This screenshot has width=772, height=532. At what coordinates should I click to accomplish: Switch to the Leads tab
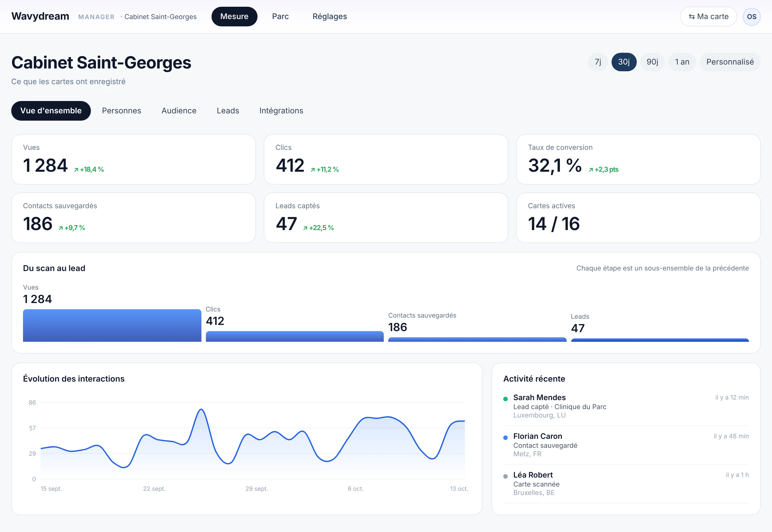point(228,111)
